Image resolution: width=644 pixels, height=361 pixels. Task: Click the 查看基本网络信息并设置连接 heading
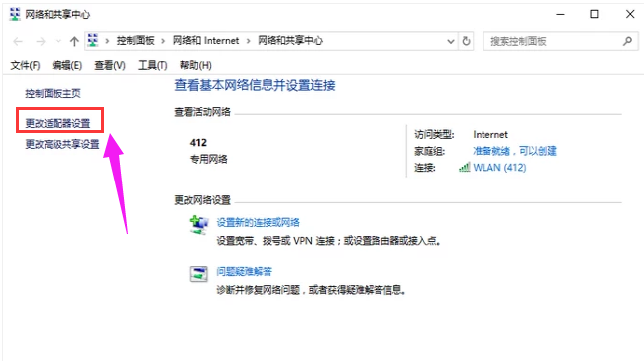(255, 85)
